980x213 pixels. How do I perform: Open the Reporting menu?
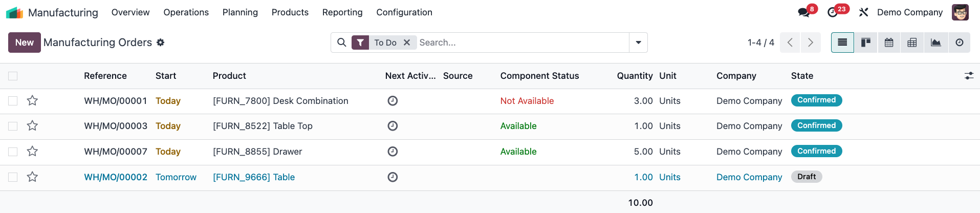coord(342,12)
